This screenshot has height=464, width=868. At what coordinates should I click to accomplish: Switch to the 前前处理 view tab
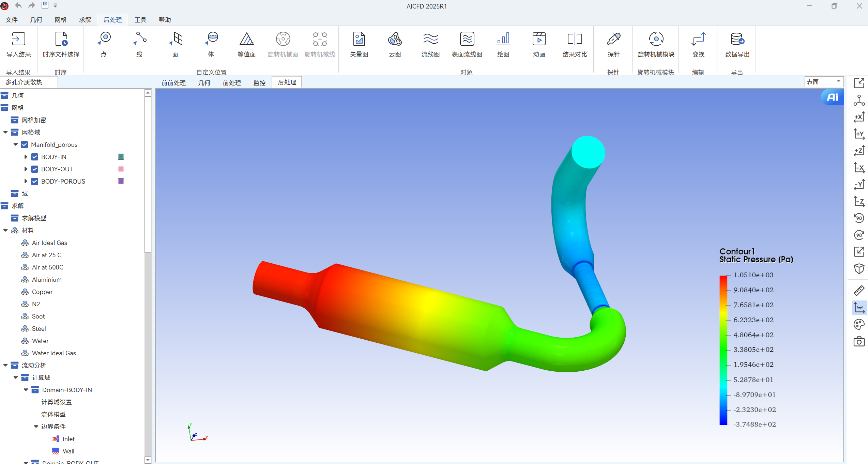tap(174, 82)
